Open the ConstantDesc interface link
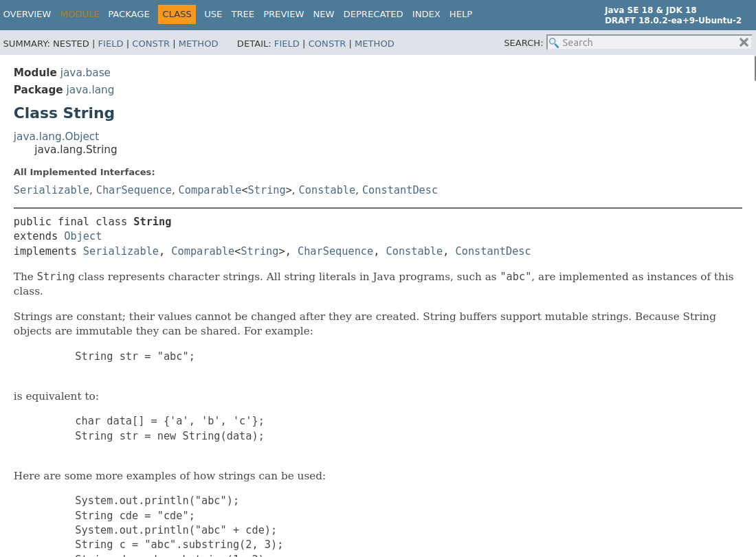Viewport: 756px width, 557px height. tap(399, 190)
